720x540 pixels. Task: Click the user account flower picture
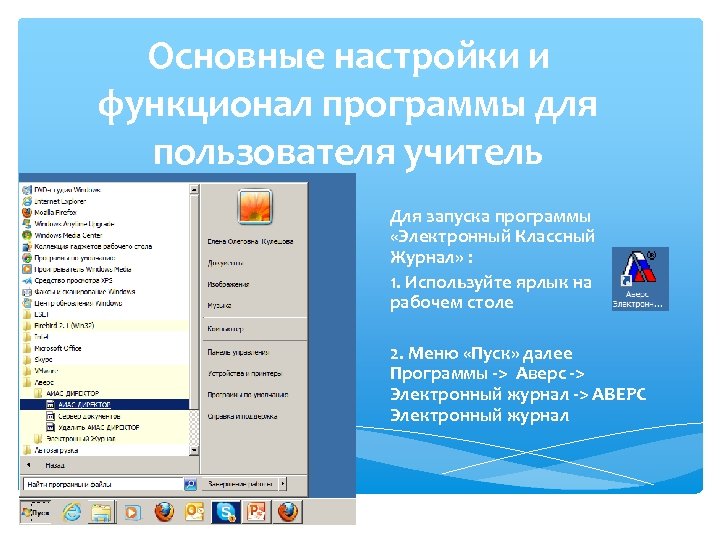[255, 206]
